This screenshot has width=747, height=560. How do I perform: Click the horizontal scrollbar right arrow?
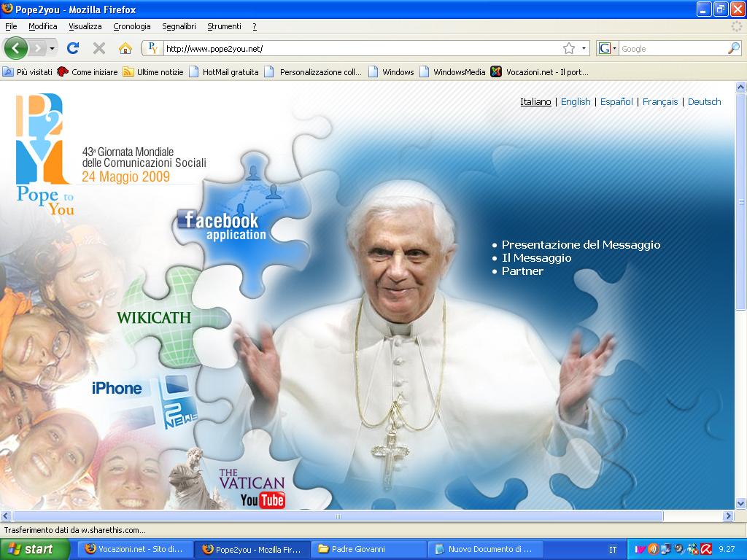[728, 516]
